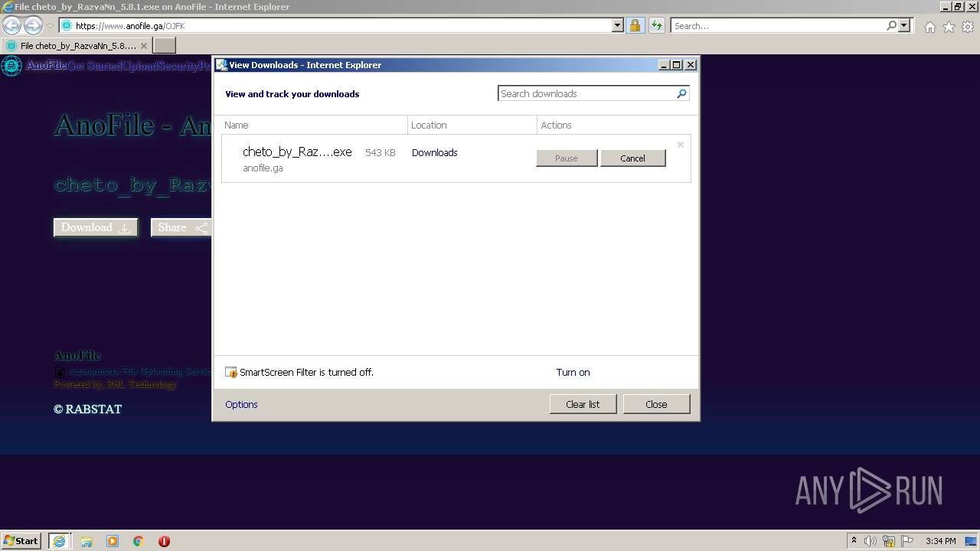Click the network tray icon

click(x=889, y=541)
